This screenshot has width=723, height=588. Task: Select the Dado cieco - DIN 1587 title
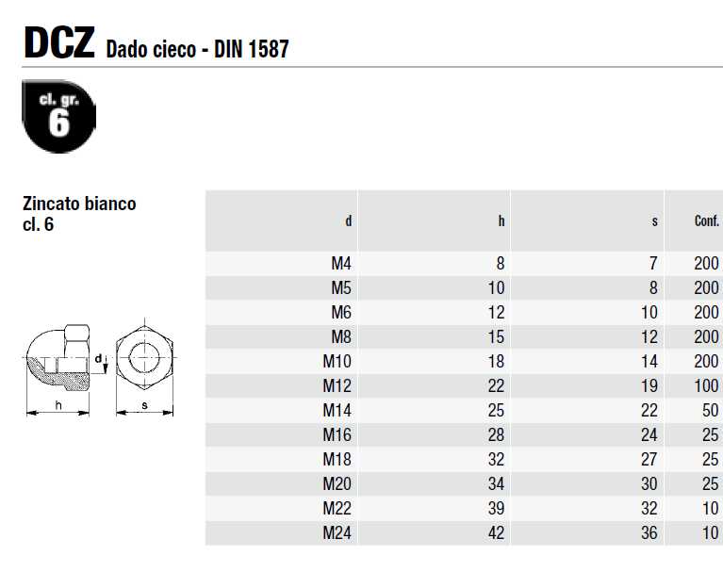coord(197,49)
